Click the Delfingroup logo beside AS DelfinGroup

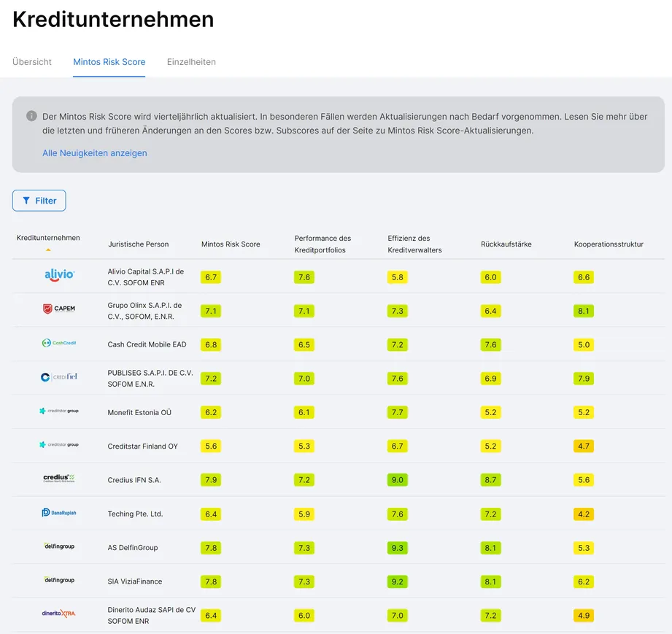59,546
